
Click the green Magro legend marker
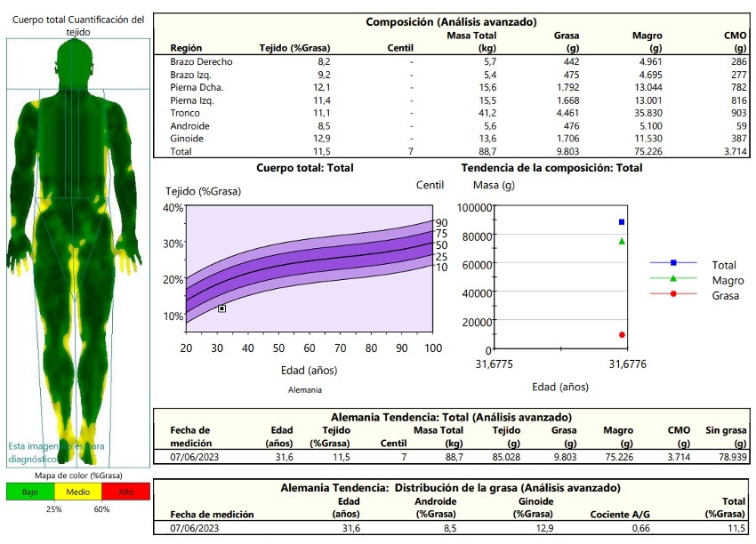[673, 278]
